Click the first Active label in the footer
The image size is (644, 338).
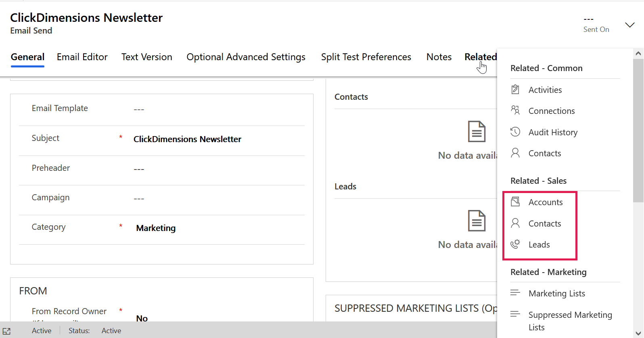coord(42,331)
